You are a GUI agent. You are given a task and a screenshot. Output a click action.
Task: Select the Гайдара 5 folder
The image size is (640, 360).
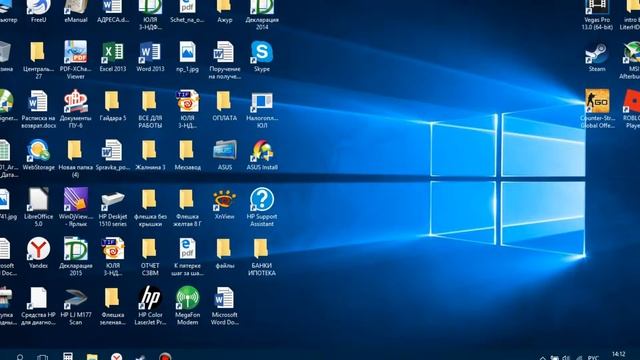[113, 105]
